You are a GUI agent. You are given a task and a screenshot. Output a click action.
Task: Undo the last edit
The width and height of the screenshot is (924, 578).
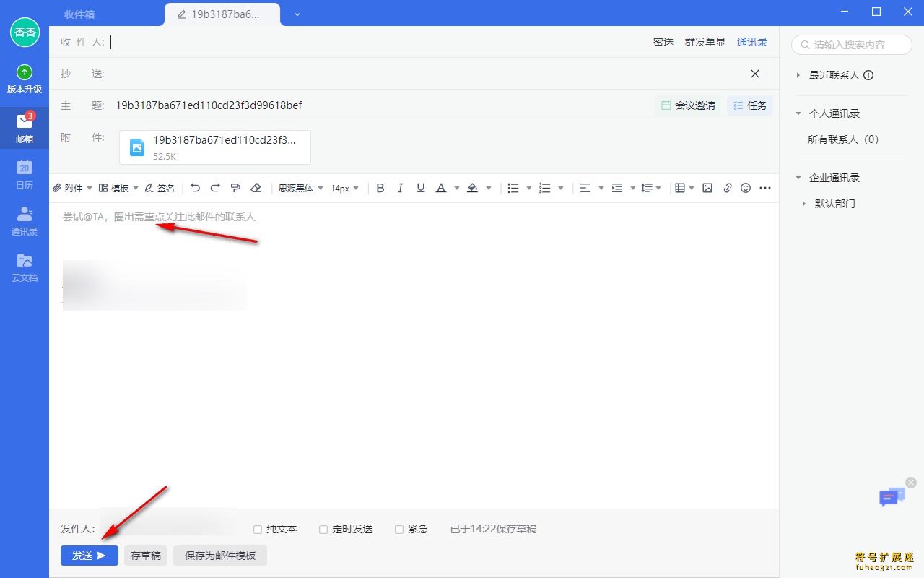pos(195,188)
